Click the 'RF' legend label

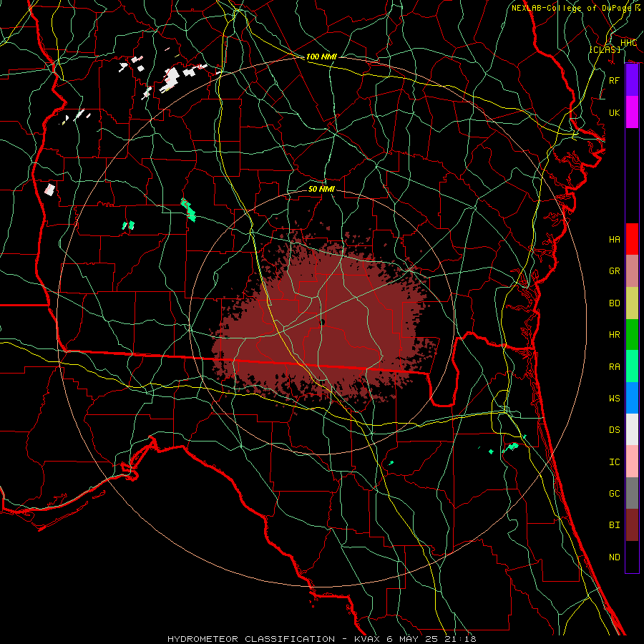pyautogui.click(x=615, y=80)
